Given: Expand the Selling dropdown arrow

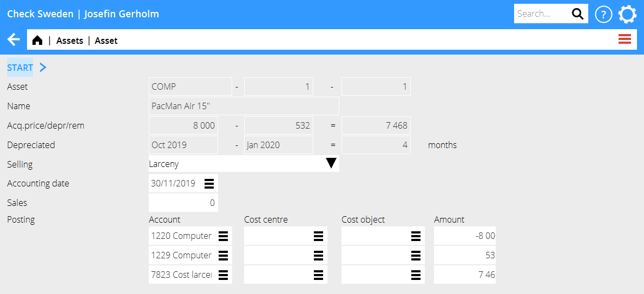Looking at the screenshot, I should coord(331,164).
